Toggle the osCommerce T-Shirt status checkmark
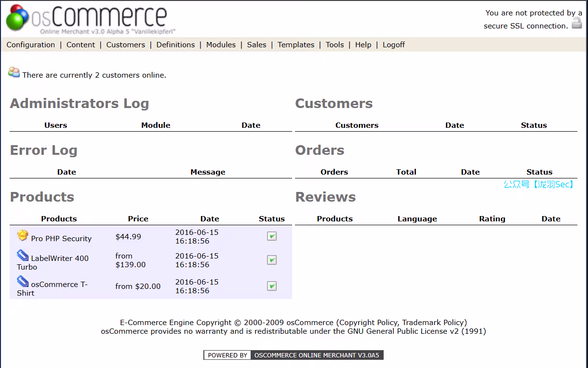588x368 pixels. click(272, 286)
